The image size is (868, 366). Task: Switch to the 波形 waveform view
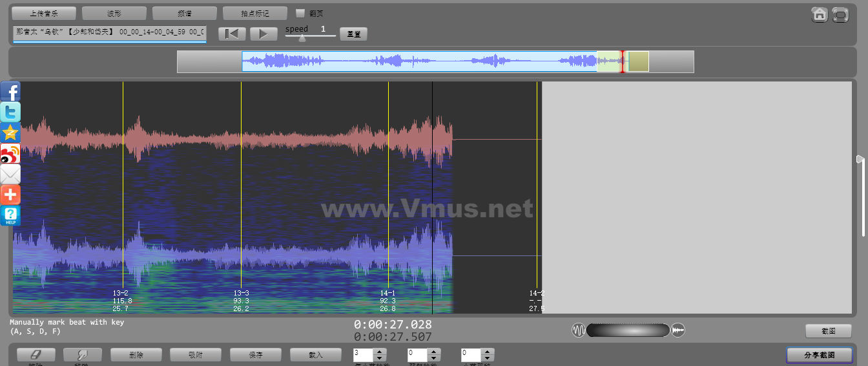pyautogui.click(x=114, y=13)
